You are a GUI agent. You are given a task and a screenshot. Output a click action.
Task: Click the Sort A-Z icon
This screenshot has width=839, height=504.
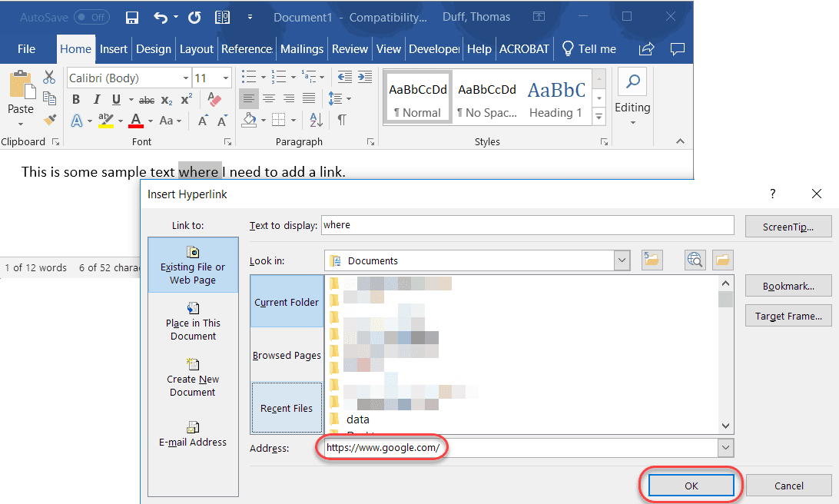pyautogui.click(x=317, y=120)
